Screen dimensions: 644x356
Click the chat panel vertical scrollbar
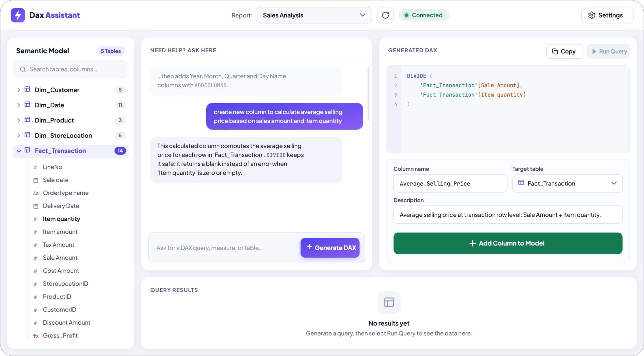(368, 94)
